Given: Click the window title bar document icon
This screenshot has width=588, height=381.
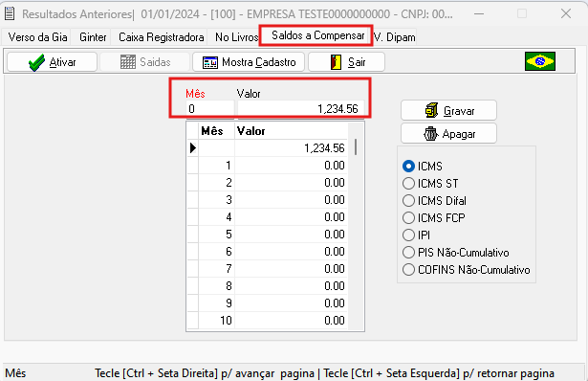Looking at the screenshot, I should [x=10, y=14].
